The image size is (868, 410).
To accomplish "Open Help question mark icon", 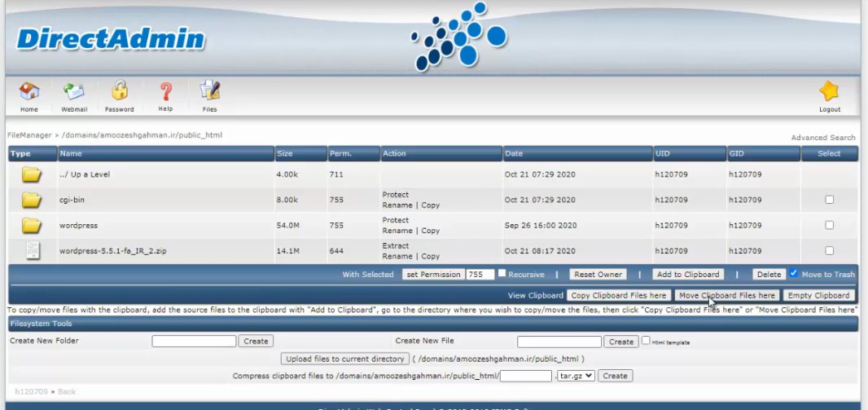I will (165, 91).
